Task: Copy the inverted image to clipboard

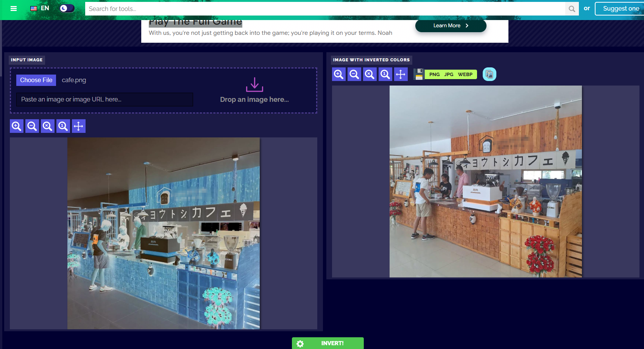Action: [x=489, y=74]
